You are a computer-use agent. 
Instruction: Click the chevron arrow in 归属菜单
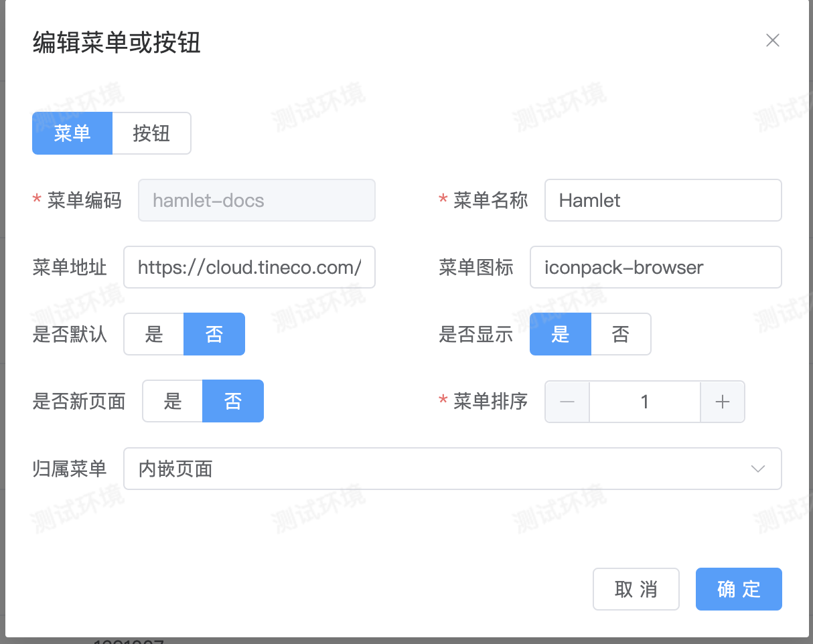tap(757, 469)
